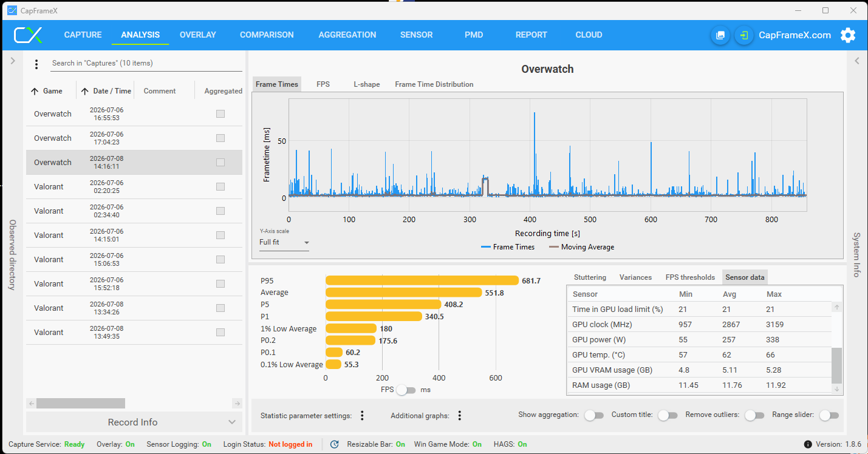Toggle Aggregated checkbox for Overwatch 17:04:23

click(x=220, y=138)
